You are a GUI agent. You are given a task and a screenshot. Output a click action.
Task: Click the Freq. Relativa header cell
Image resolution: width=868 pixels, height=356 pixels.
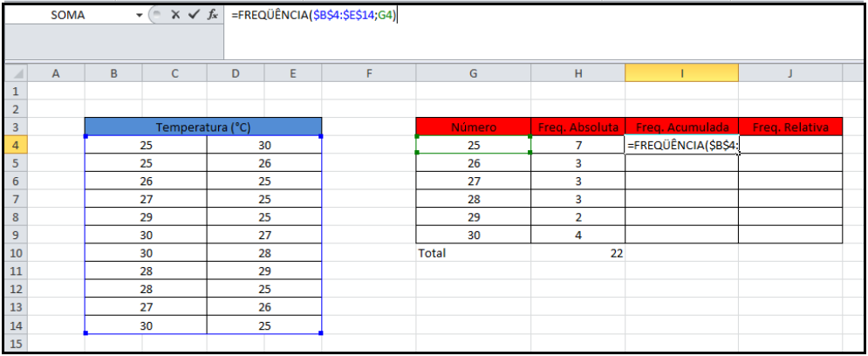[x=789, y=127]
